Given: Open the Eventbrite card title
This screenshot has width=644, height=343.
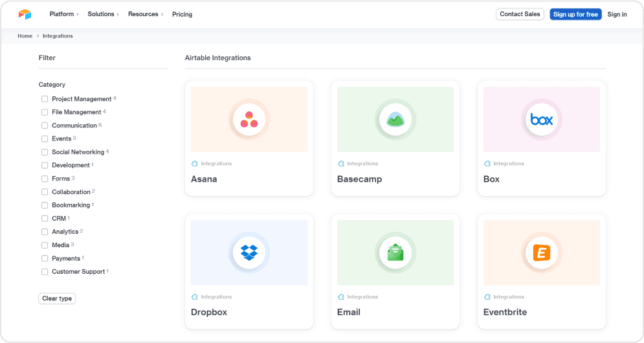Looking at the screenshot, I should [505, 312].
